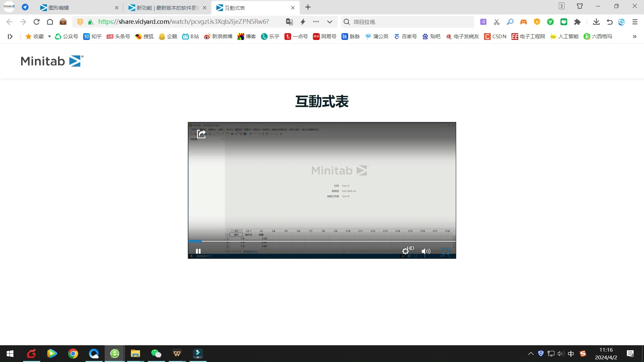Click the skin shirt icon
Image resolution: width=644 pixels, height=362 pixels.
pyautogui.click(x=580, y=6)
